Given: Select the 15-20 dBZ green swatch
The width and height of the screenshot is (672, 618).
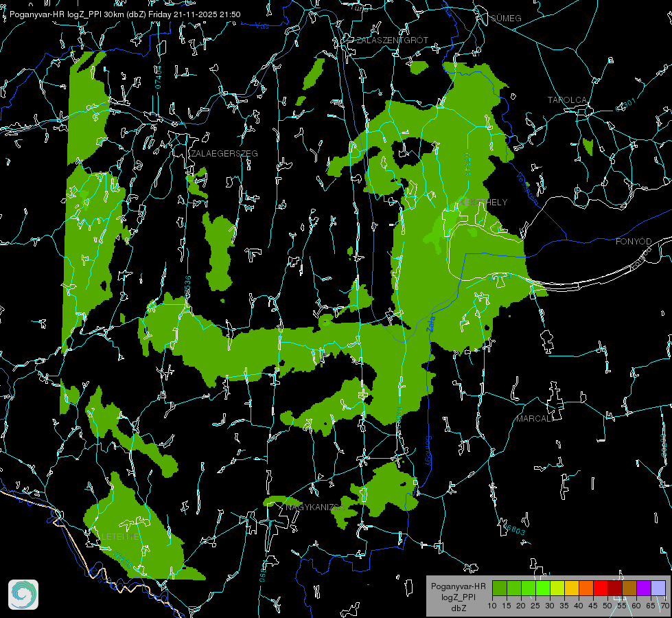Looking at the screenshot, I should tap(514, 588).
